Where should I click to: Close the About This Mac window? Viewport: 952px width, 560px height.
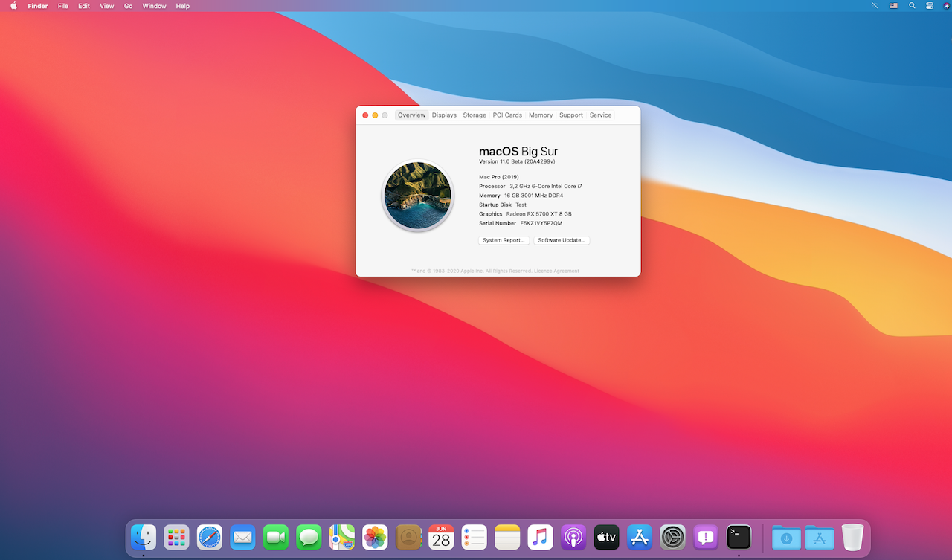click(365, 115)
